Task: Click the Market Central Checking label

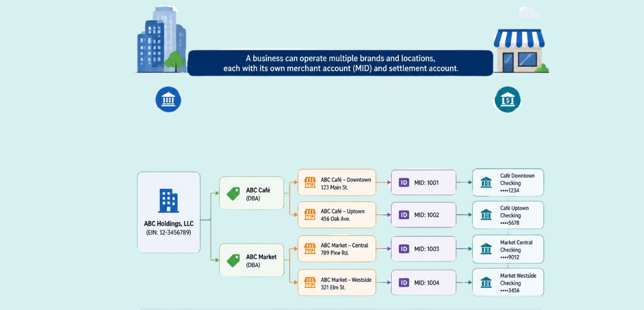Action: coord(516,246)
